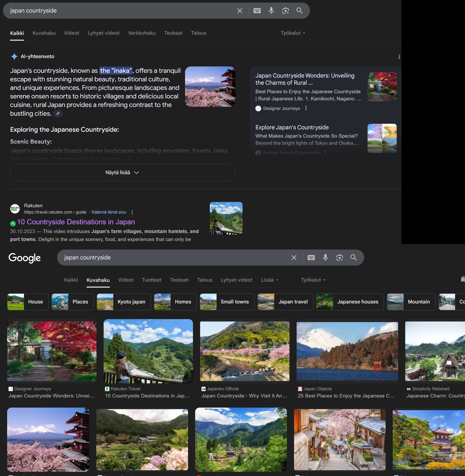Viewport: 465px width, 476px height.
Task: Click the saved bookmark icon beside Työkalut
Action: pyautogui.click(x=463, y=279)
